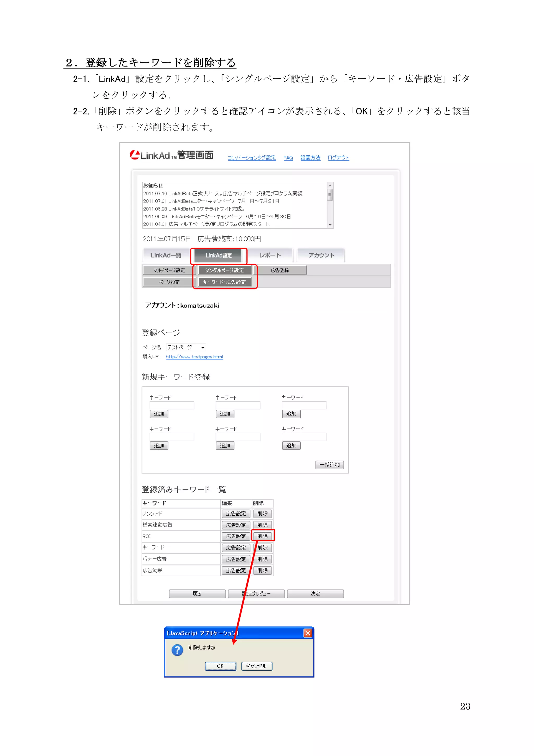Click the ログアウト link

pos(338,158)
